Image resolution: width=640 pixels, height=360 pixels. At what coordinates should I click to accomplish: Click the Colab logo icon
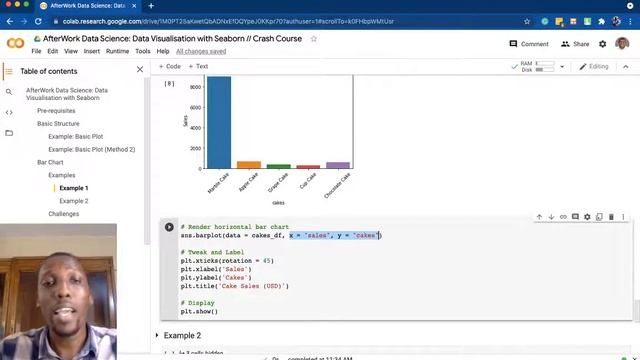(16, 43)
